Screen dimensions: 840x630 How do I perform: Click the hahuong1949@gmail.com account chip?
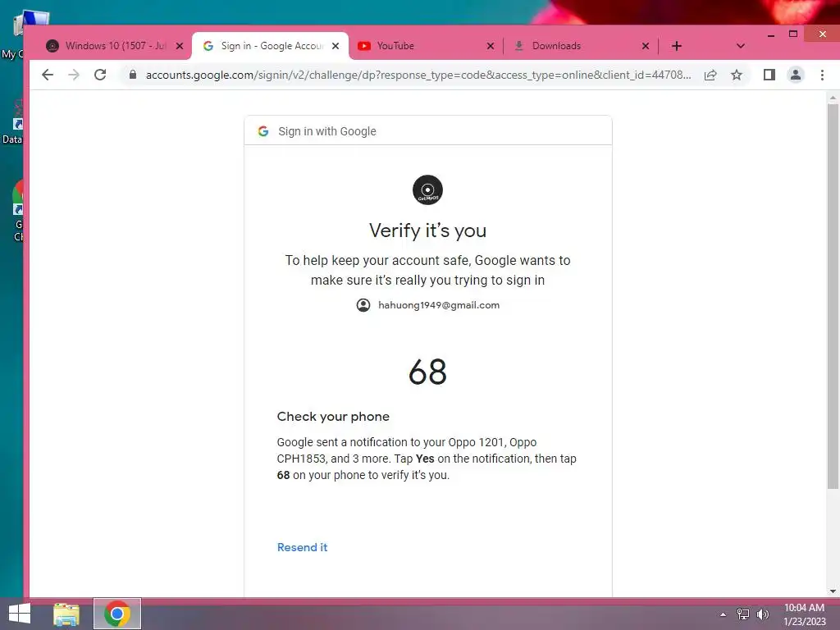428,305
